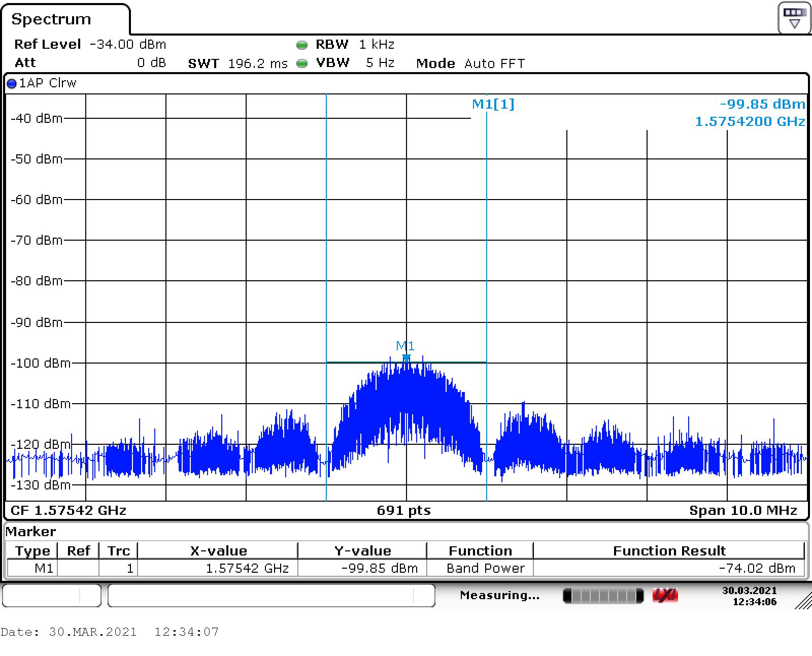The width and height of the screenshot is (812, 656).
Task: Click the resize grip in the status bar corner
Action: (x=803, y=601)
